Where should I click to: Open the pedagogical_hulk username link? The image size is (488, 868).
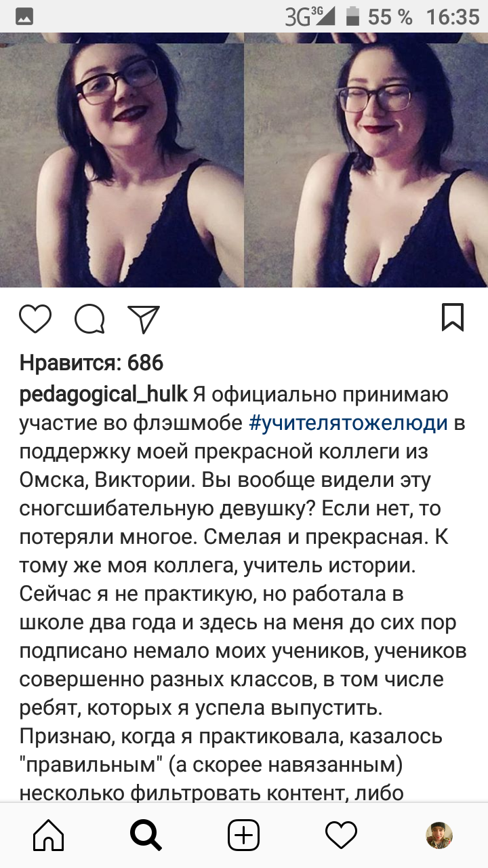click(x=104, y=394)
